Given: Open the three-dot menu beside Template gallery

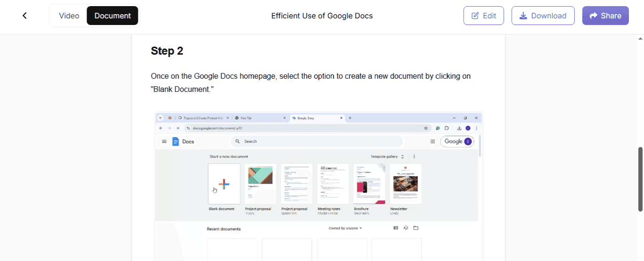Looking at the screenshot, I should [414, 156].
